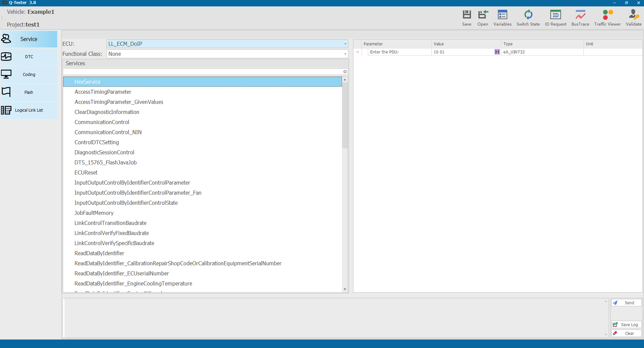644x348 pixels.
Task: Select the JobFaultMemory service
Action: (x=203, y=213)
